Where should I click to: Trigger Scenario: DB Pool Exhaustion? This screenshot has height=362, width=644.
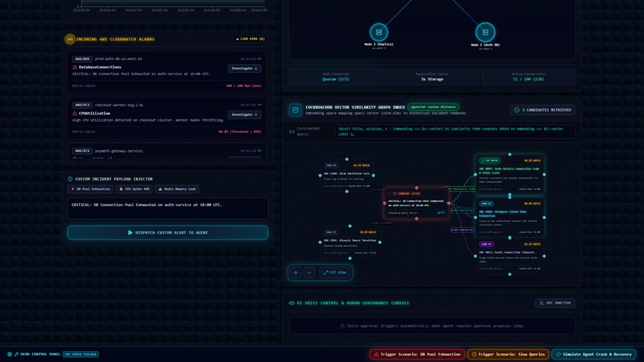[417, 354]
